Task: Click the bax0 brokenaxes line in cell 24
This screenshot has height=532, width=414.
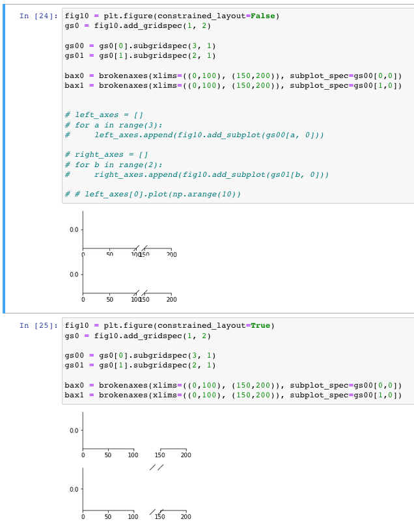Action: point(233,75)
